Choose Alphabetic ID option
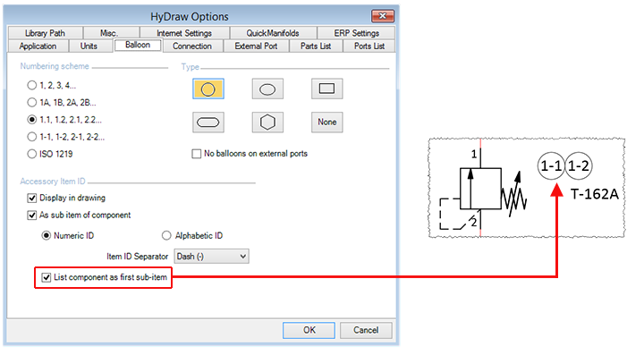 (x=166, y=235)
